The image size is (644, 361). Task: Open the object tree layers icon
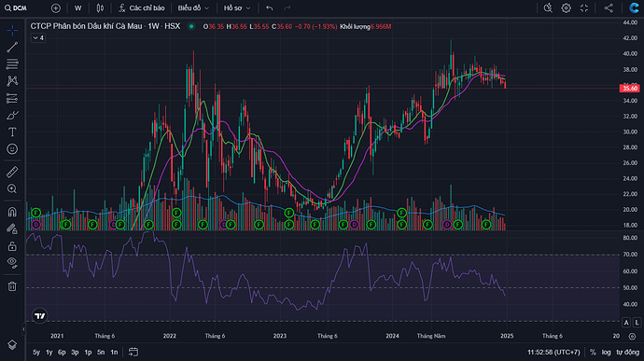pyautogui.click(x=12, y=345)
